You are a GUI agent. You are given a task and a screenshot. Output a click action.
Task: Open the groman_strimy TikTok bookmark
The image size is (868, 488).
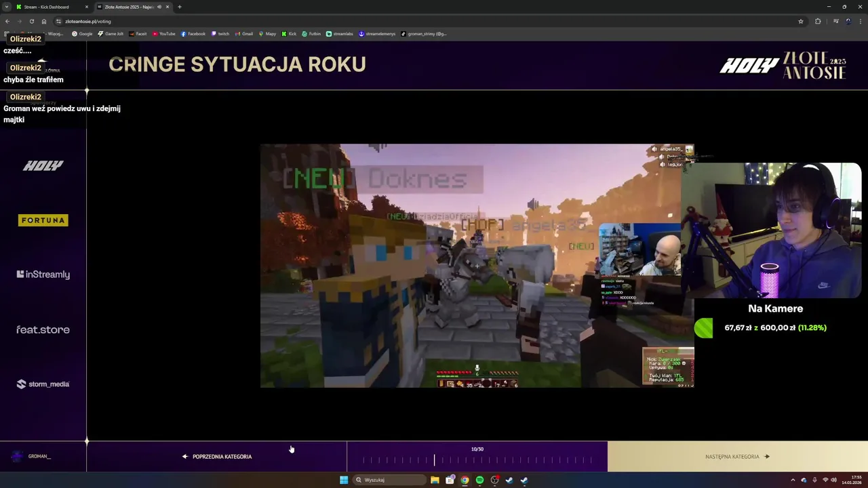click(424, 33)
